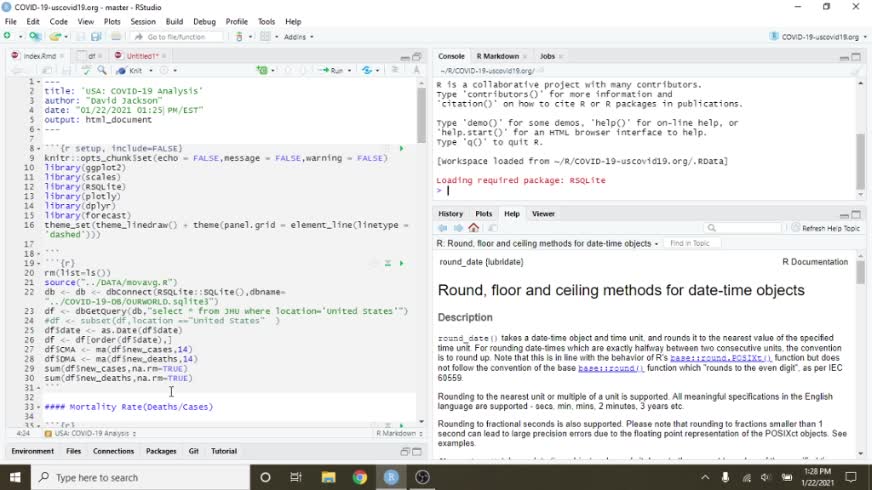Click Refresh Help Topic
Viewport: 872px width, 490px height.
click(x=826, y=228)
